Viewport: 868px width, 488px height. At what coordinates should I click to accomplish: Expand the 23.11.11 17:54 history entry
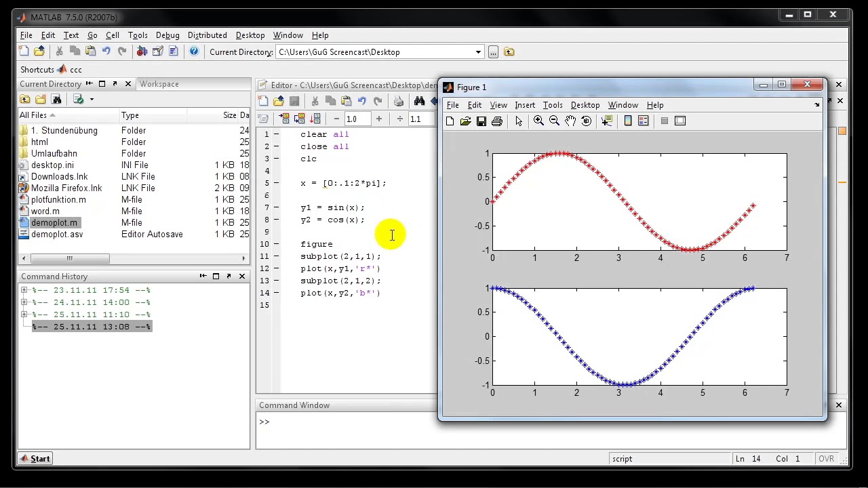click(24, 290)
